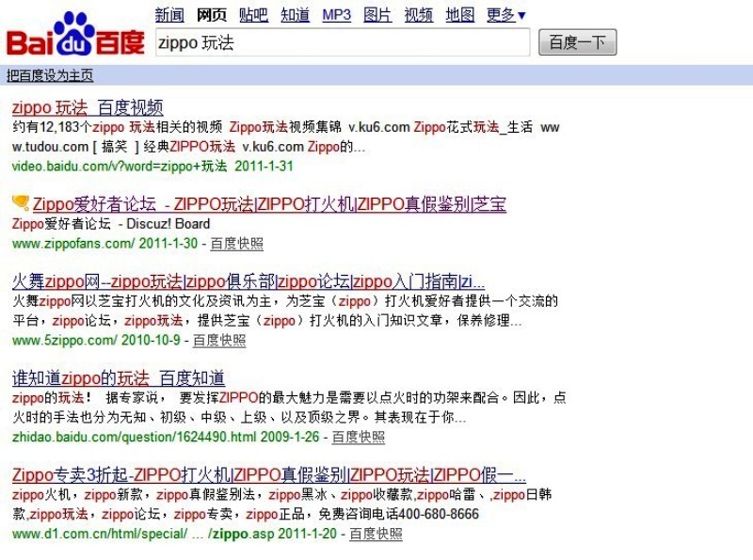
Task: Click the 百度一下 search button
Action: (577, 42)
